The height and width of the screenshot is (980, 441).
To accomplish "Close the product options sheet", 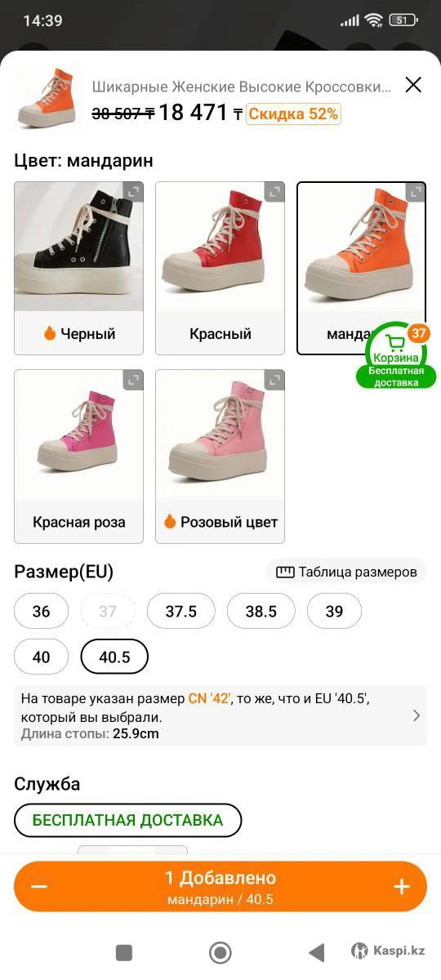I will (413, 85).
